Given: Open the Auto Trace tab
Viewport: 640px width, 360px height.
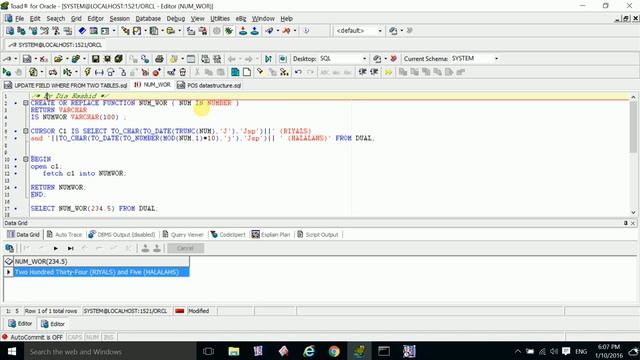Looking at the screenshot, I should [x=64, y=235].
